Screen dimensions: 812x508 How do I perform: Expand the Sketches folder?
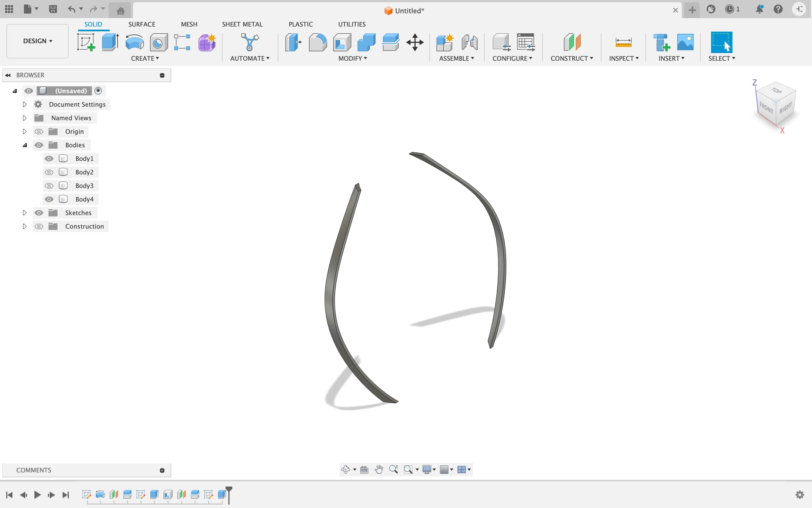tap(25, 213)
